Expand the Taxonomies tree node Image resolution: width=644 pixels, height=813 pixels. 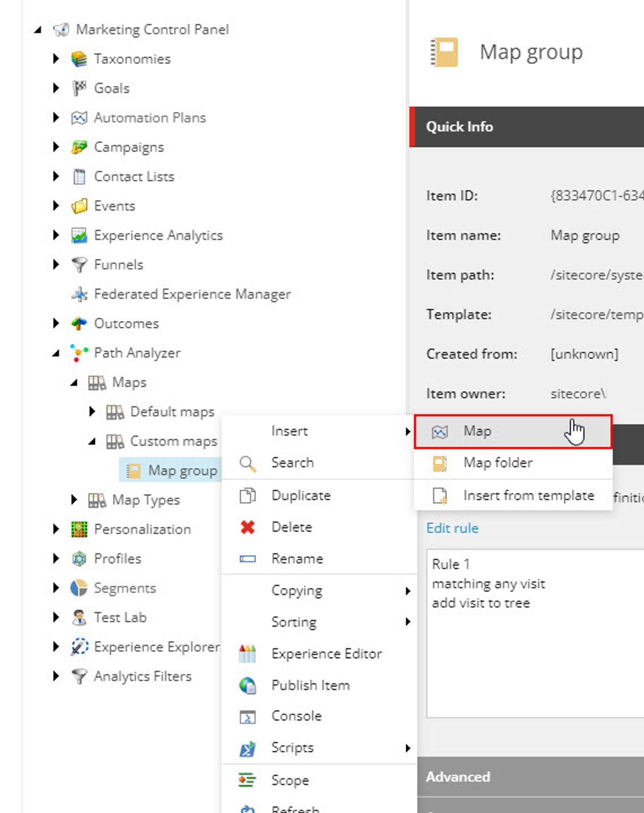coord(56,59)
